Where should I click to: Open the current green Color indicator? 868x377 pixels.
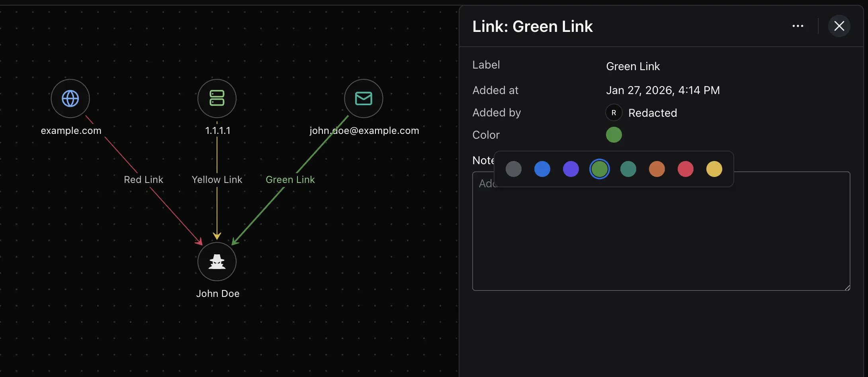(614, 135)
